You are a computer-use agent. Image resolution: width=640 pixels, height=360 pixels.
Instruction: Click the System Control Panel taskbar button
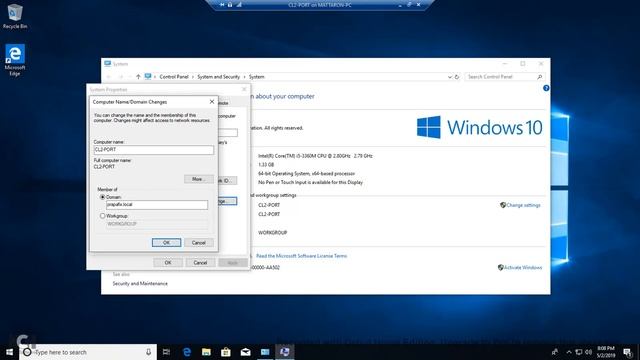(x=265, y=352)
